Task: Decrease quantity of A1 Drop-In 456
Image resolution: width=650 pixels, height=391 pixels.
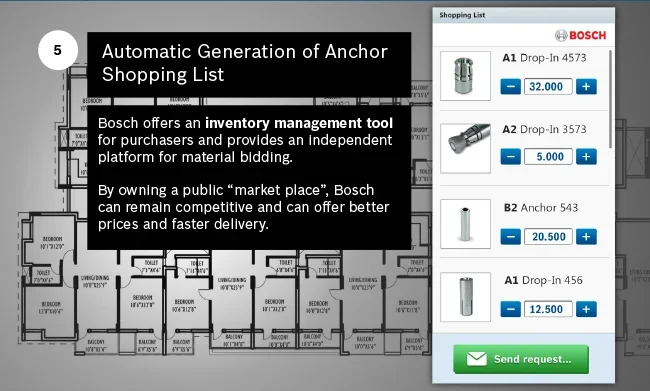Action: [510, 309]
